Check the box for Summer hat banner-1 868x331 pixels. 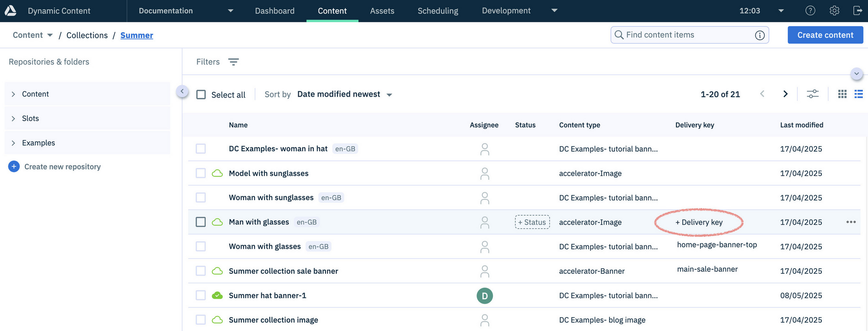point(201,295)
